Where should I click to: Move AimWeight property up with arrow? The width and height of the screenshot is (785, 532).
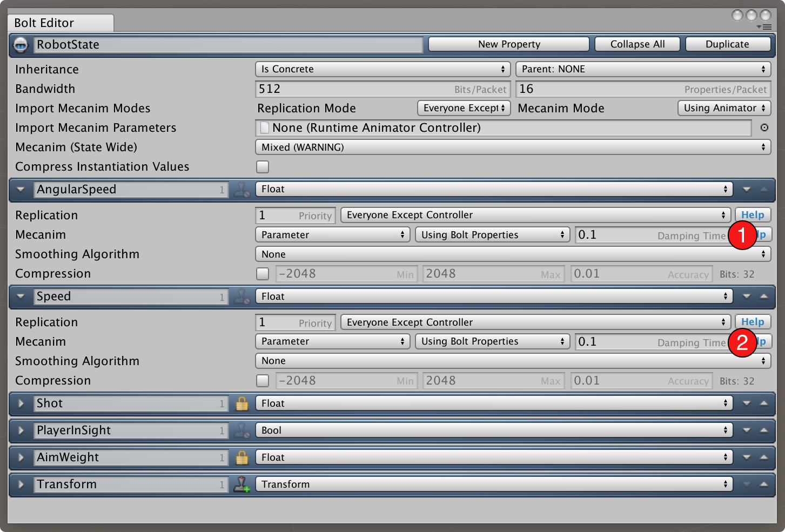point(764,457)
